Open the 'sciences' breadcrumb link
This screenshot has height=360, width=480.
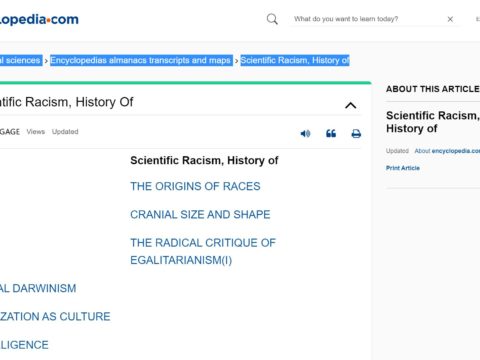click(x=21, y=60)
